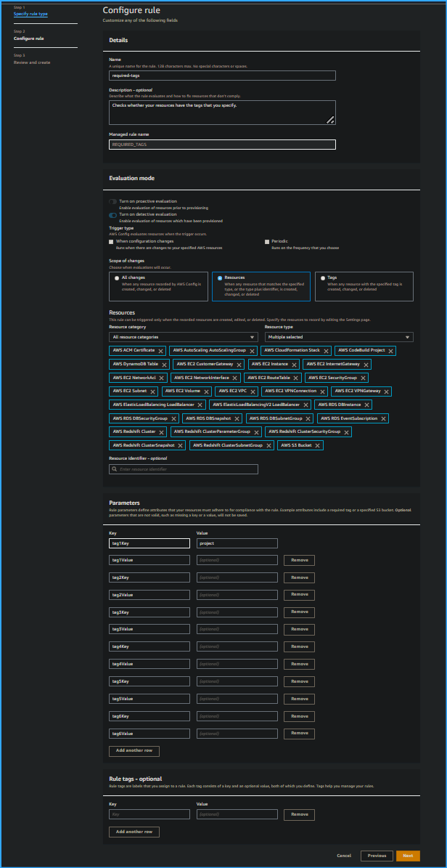447x868 pixels.
Task: Remove the AWS EC2 VPC chip
Action: tap(253, 392)
